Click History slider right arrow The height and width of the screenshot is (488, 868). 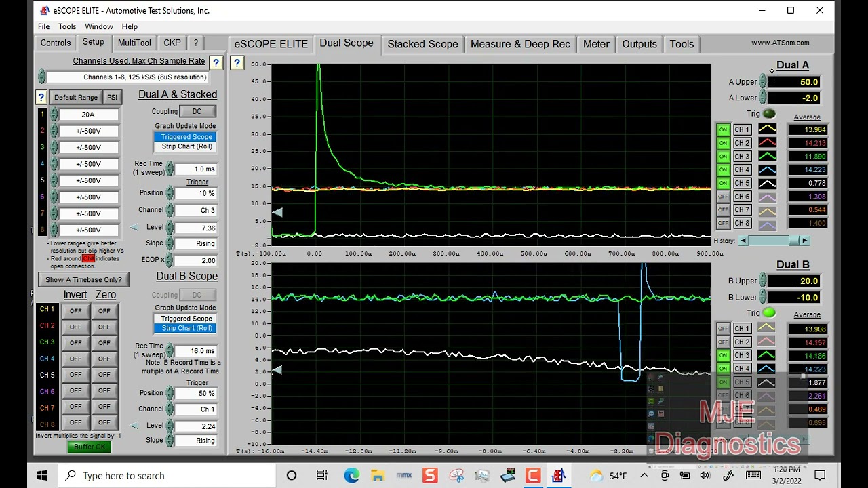coord(804,241)
